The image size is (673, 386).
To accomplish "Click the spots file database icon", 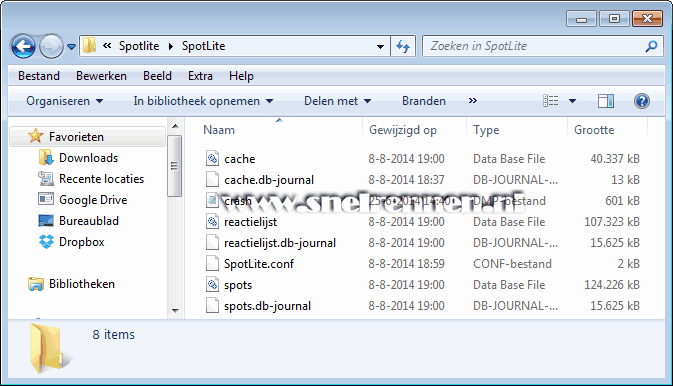I will coord(212,285).
